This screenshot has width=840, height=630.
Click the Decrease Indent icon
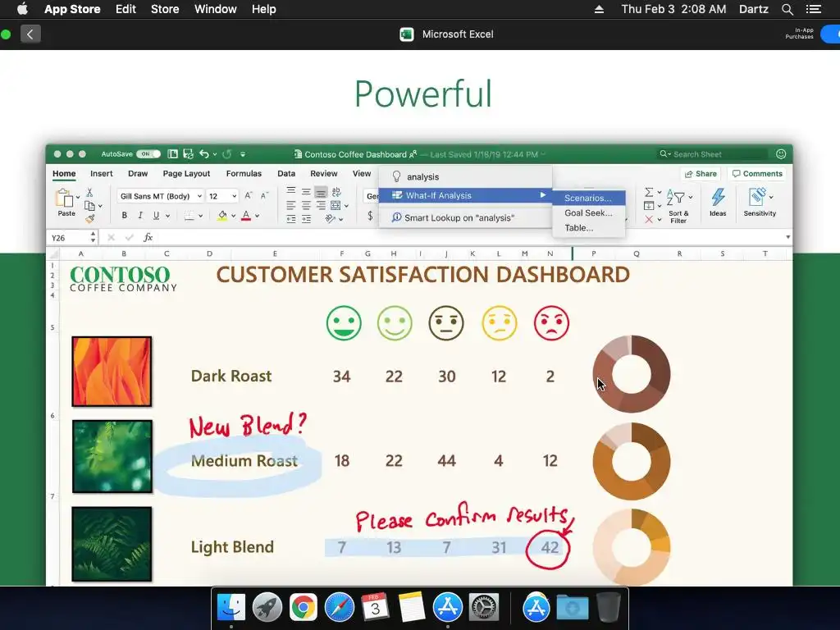pyautogui.click(x=291, y=219)
